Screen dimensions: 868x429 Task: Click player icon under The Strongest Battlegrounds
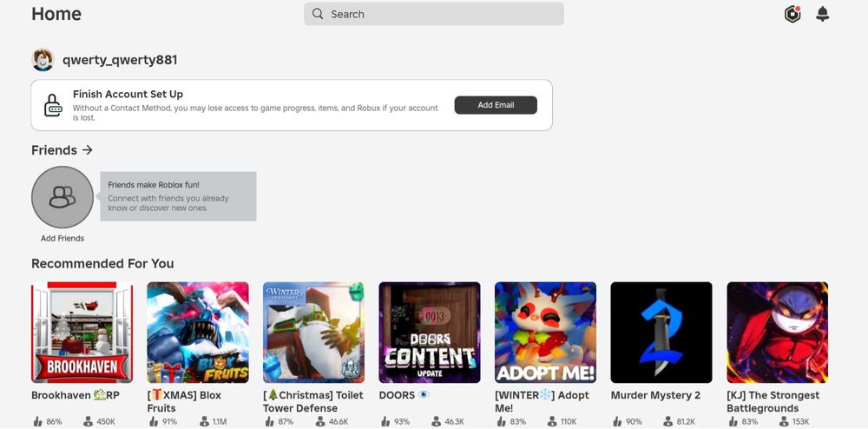coord(783,422)
